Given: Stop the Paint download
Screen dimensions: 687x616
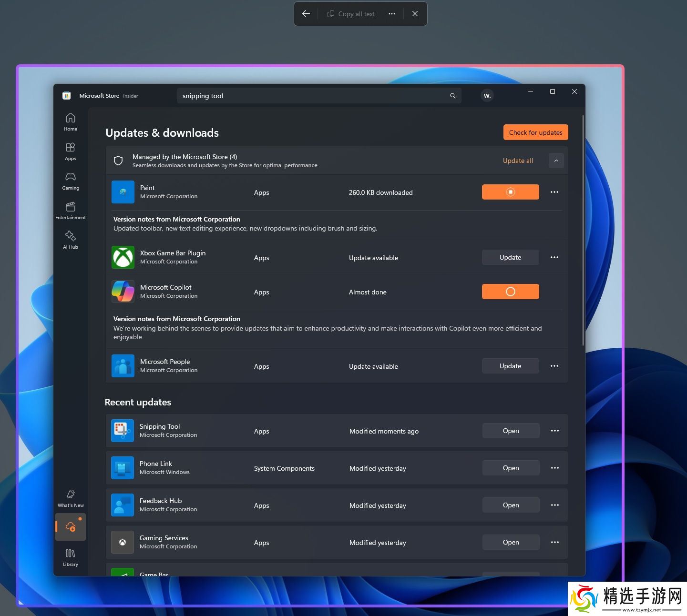Looking at the screenshot, I should (x=510, y=192).
